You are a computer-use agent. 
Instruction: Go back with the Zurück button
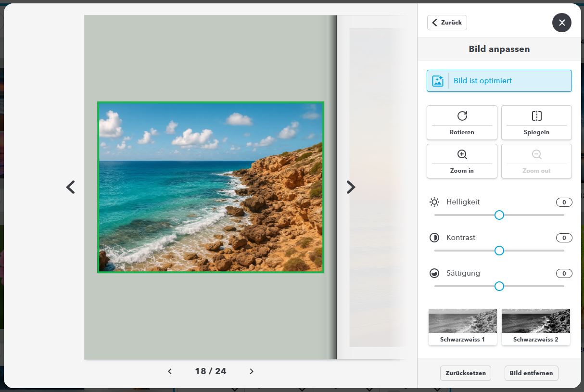point(447,23)
